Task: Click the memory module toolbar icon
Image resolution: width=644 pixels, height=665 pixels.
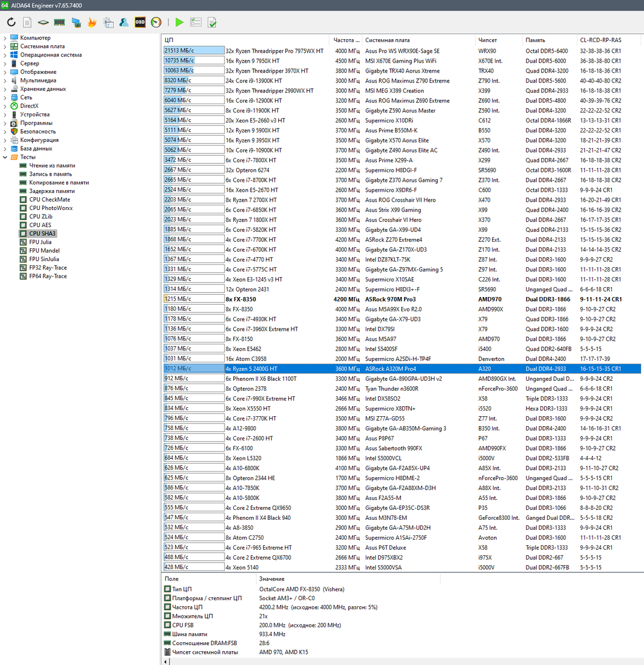Action: pos(59,22)
